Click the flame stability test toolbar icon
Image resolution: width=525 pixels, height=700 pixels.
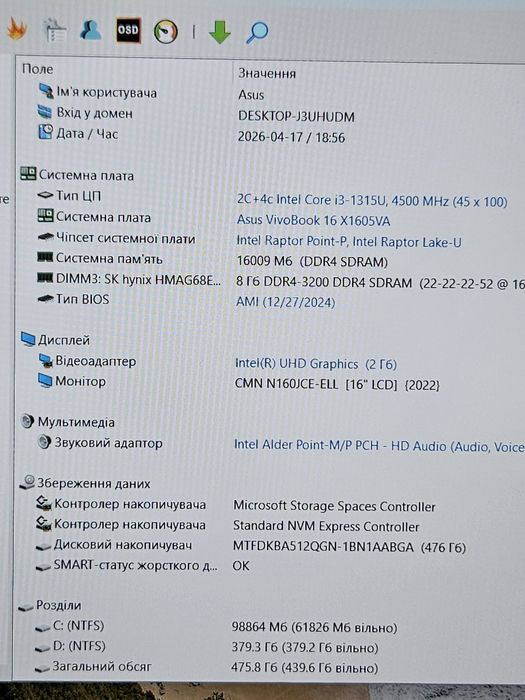click(17, 29)
